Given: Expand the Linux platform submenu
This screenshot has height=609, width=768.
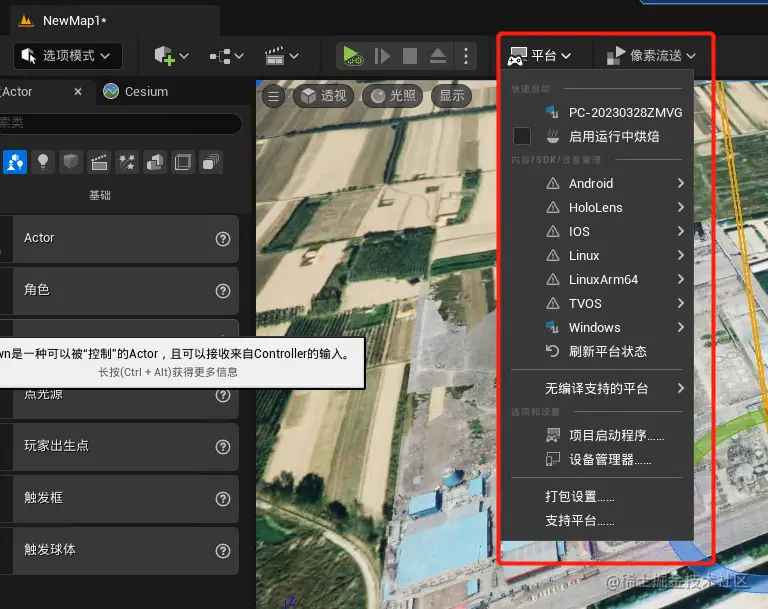Looking at the screenshot, I should (597, 255).
